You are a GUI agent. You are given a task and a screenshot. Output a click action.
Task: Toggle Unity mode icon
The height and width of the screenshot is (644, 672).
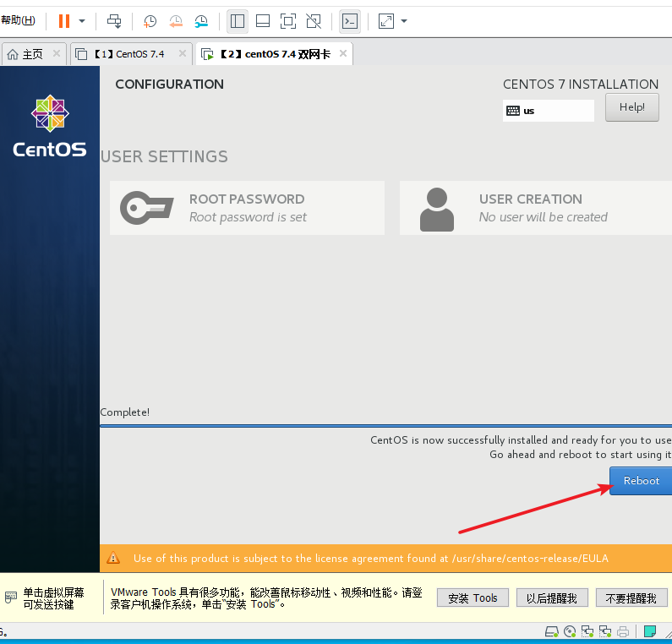click(x=314, y=21)
